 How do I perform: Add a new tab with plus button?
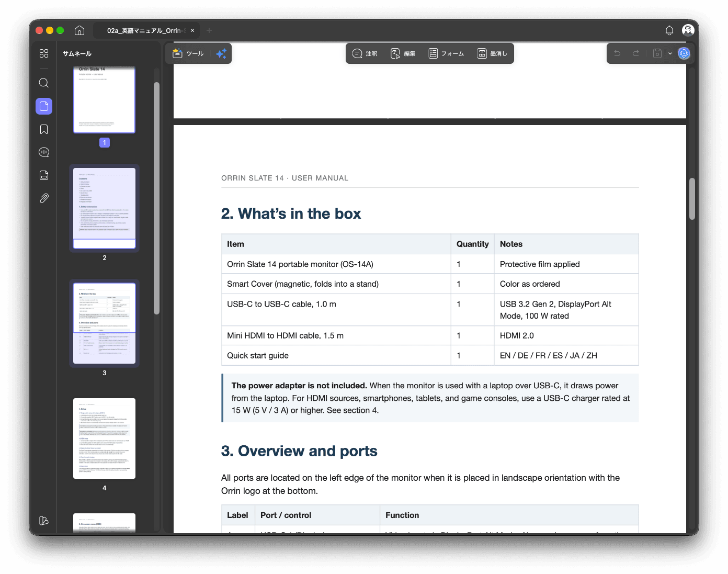(x=209, y=30)
